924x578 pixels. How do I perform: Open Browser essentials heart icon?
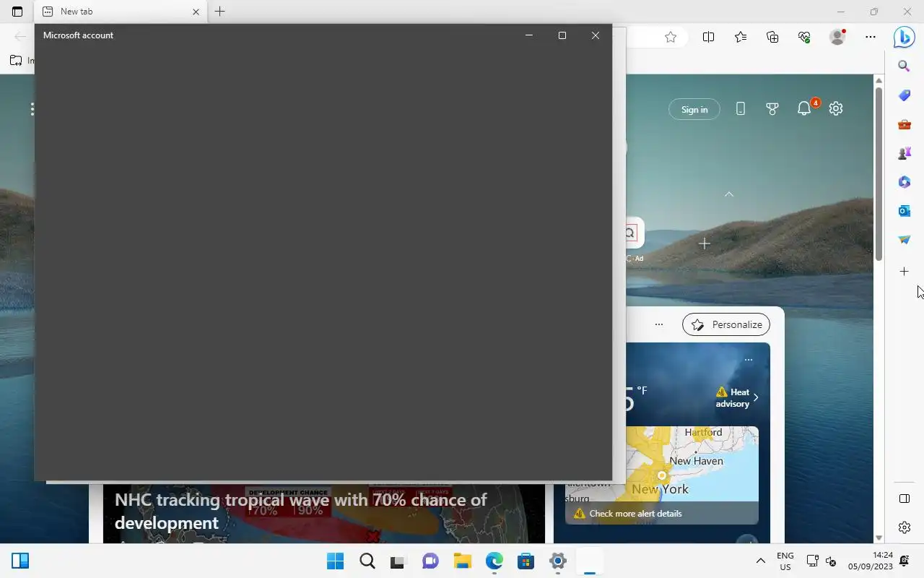tap(804, 37)
